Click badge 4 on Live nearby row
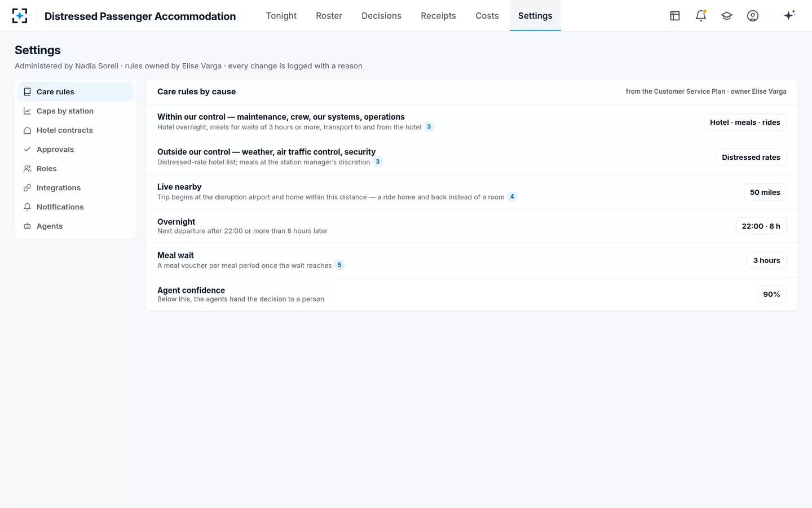This screenshot has width=812, height=508. click(x=512, y=197)
